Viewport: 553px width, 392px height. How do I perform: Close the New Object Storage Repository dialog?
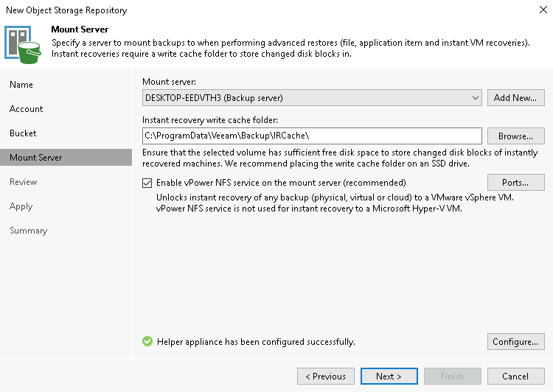click(x=543, y=10)
